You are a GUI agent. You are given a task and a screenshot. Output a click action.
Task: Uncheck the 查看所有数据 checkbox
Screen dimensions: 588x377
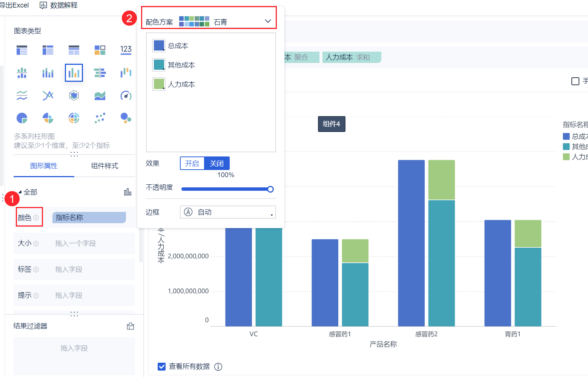pyautogui.click(x=161, y=366)
